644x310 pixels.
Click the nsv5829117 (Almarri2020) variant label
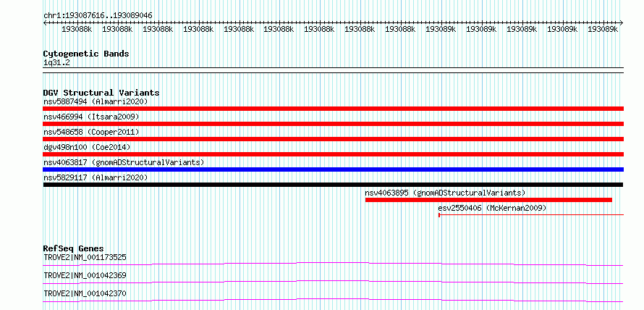tap(96, 177)
